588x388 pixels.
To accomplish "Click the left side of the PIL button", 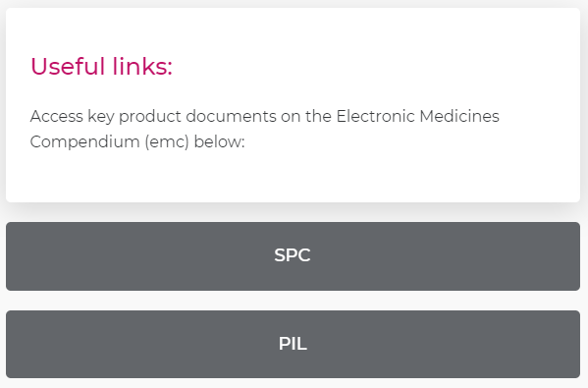I will pyautogui.click(x=75, y=344).
